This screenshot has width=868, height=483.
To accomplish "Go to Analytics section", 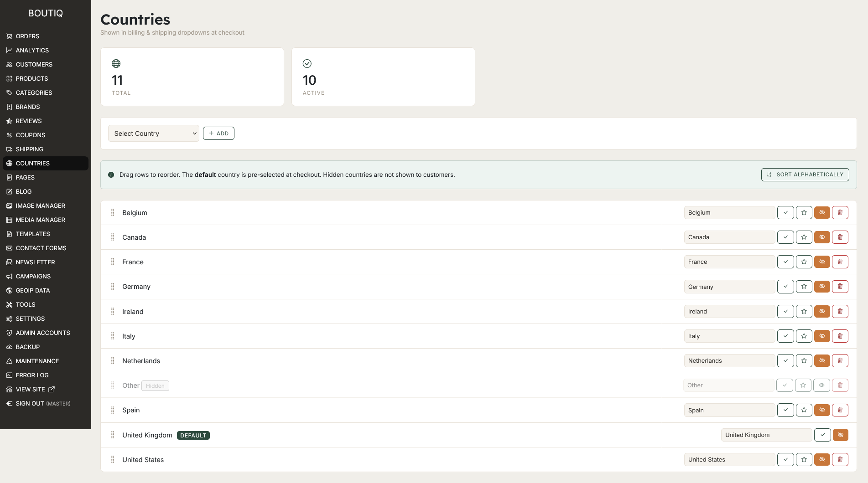I will click(46, 51).
